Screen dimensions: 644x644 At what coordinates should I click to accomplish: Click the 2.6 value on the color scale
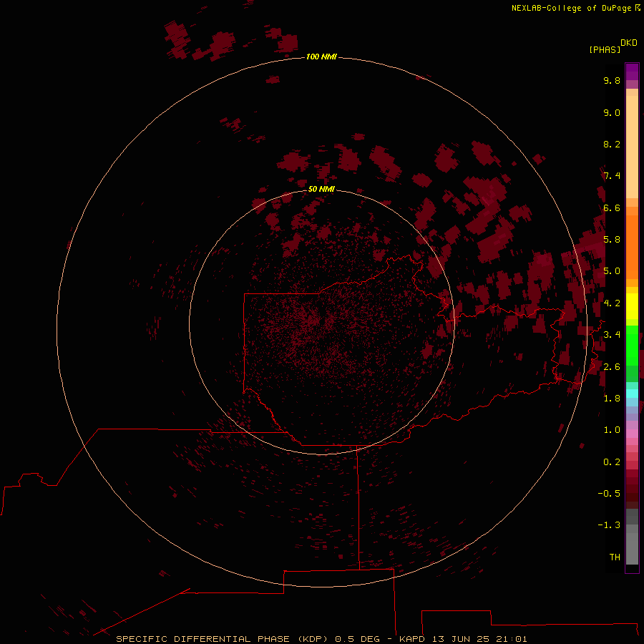pos(612,367)
